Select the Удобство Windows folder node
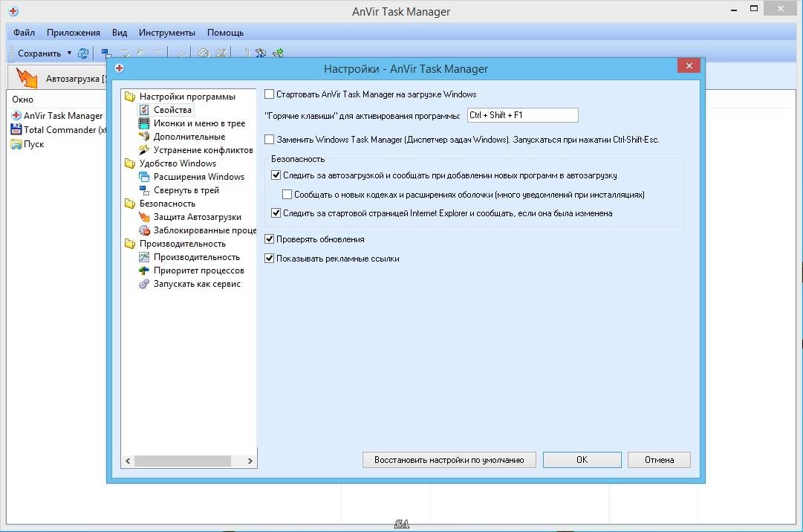The height and width of the screenshot is (532, 803). (x=171, y=163)
